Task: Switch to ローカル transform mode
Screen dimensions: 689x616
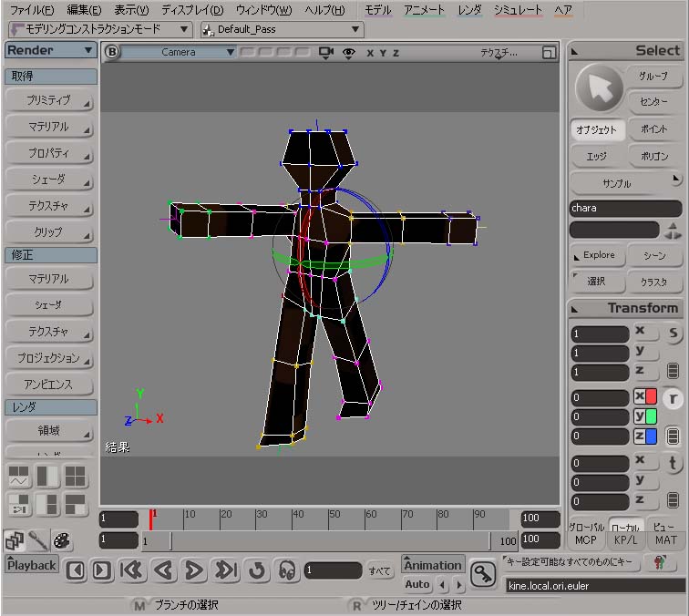Action: pyautogui.click(x=626, y=528)
